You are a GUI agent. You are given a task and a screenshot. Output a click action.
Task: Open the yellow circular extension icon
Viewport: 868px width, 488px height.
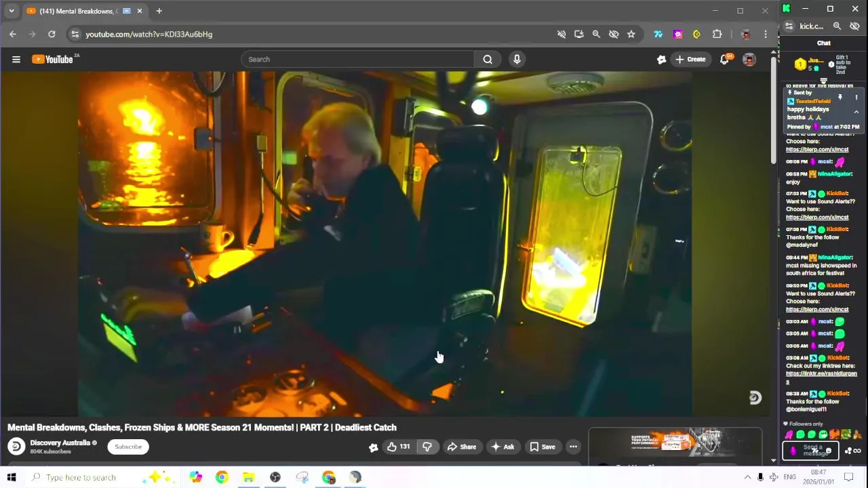[696, 34]
